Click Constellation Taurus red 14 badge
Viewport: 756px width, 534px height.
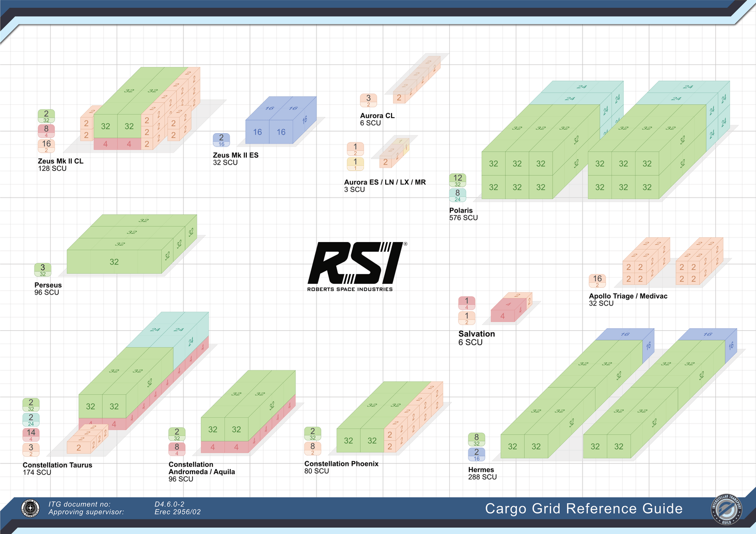click(31, 435)
